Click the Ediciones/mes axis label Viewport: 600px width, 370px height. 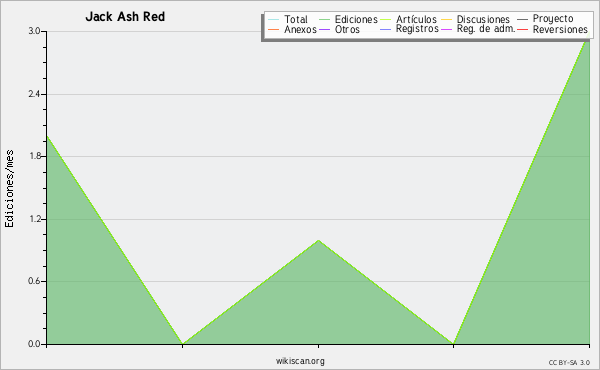coord(9,189)
